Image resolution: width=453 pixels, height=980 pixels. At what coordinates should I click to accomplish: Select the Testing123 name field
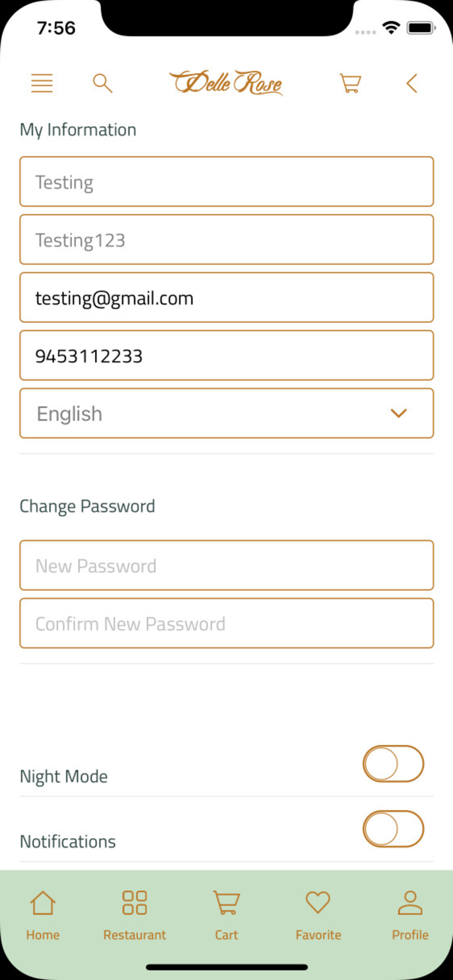[x=226, y=240]
